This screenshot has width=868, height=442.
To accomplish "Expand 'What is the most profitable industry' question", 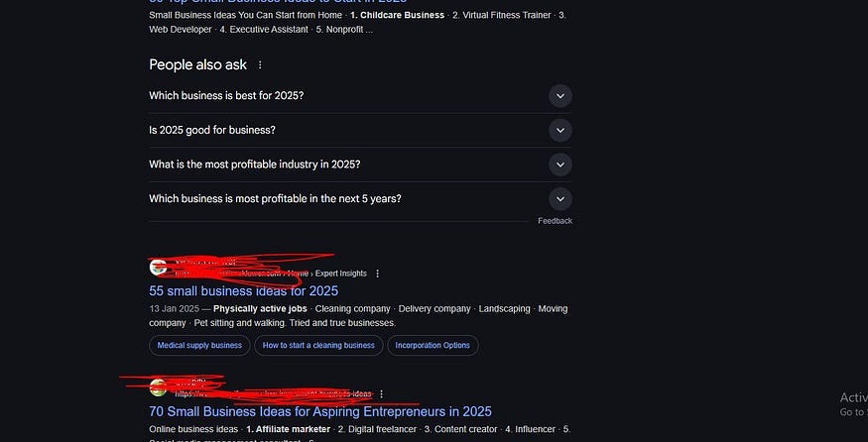I will [x=560, y=165].
